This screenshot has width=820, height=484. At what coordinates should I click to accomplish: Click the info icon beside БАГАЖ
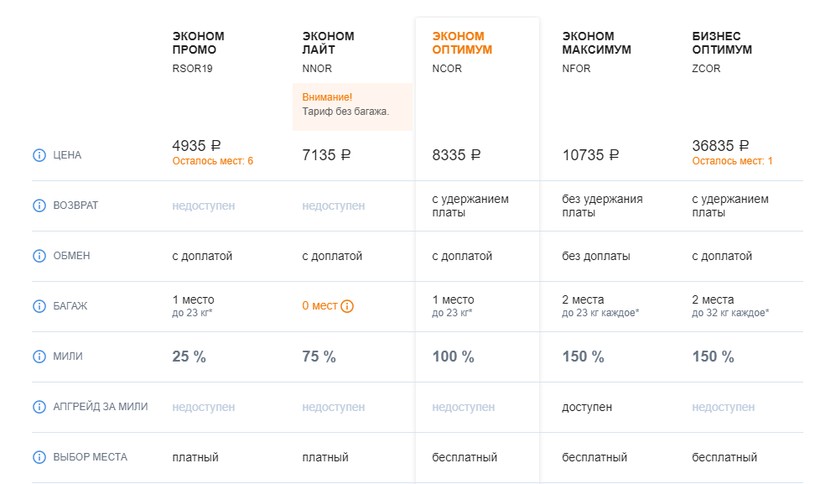point(40,306)
